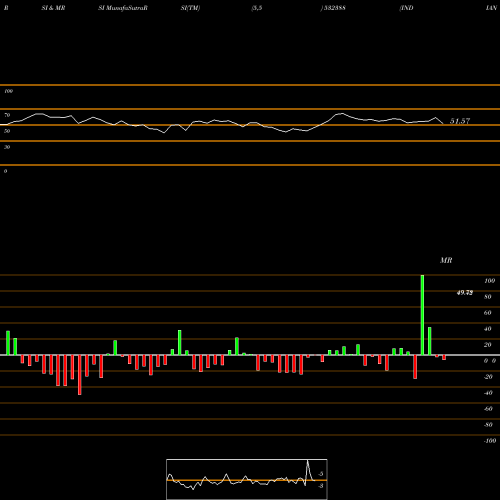Click the MR panel title label

(446, 260)
